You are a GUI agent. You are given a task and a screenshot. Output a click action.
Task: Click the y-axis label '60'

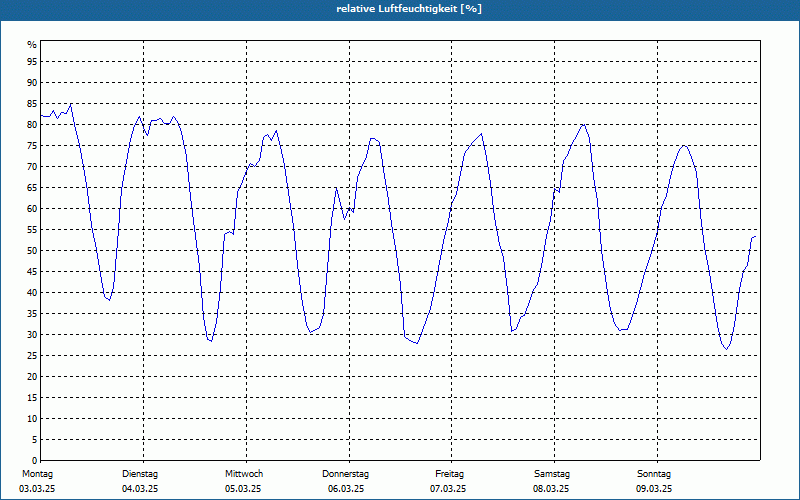coord(32,209)
